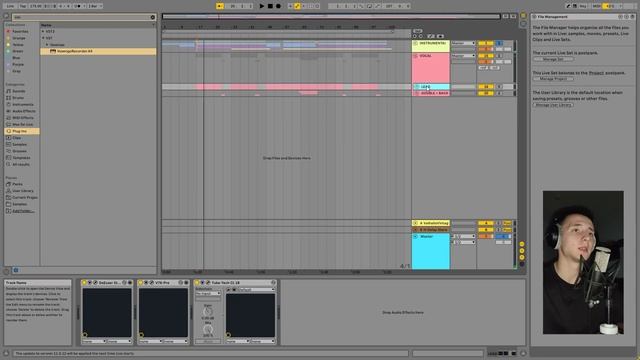640x360 pixels.
Task: Open VOCAL track output routing dropdown
Action: [463, 56]
